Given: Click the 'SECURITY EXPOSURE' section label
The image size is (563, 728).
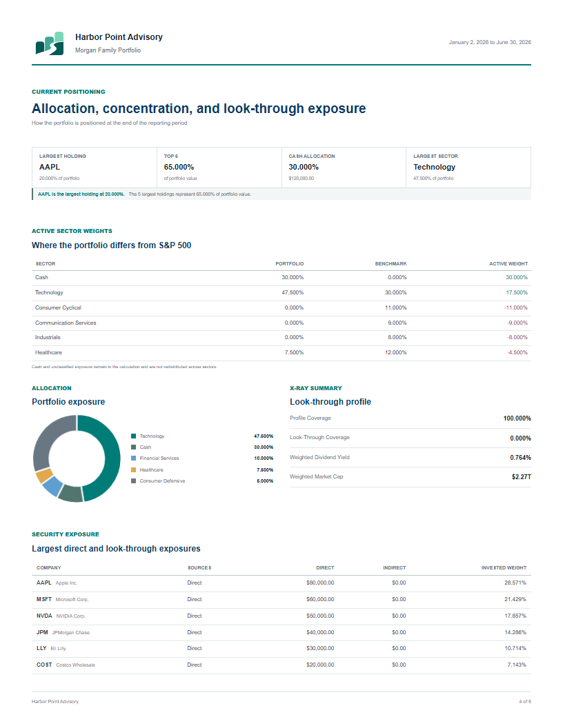Looking at the screenshot, I should pos(66,534).
